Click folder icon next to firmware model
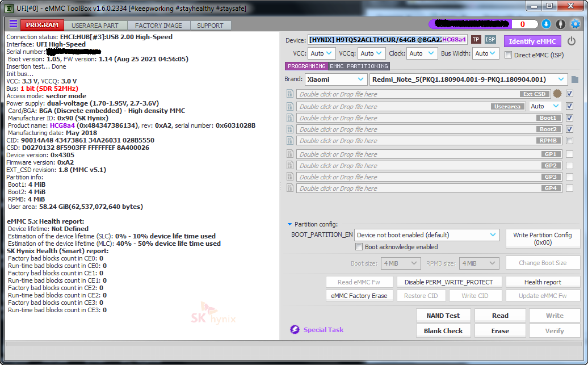The width and height of the screenshot is (588, 365). tap(574, 79)
